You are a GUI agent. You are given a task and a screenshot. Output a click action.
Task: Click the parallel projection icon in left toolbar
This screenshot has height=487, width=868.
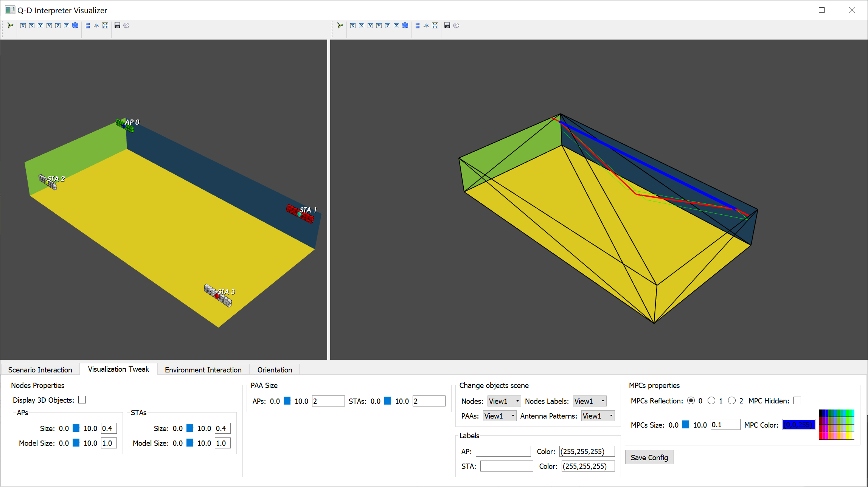(x=88, y=25)
